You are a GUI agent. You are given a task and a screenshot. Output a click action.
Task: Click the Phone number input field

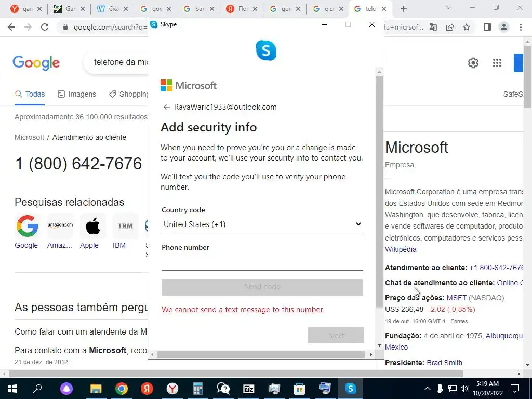262,263
